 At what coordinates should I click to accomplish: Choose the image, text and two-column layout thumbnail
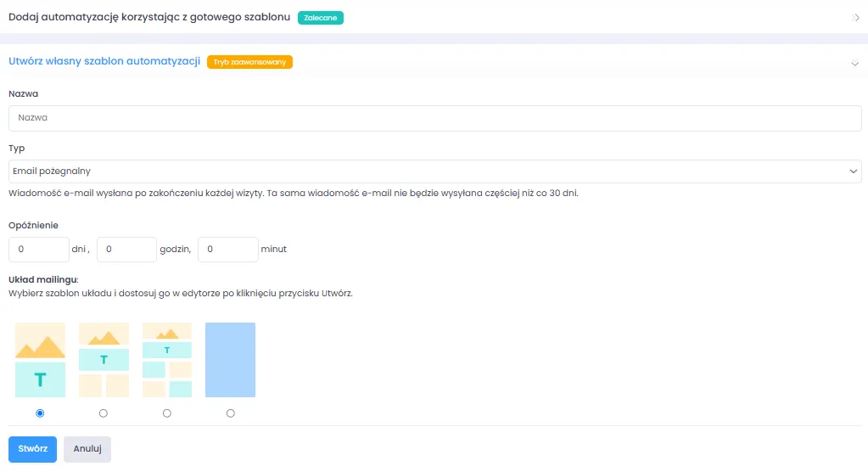[x=104, y=360]
